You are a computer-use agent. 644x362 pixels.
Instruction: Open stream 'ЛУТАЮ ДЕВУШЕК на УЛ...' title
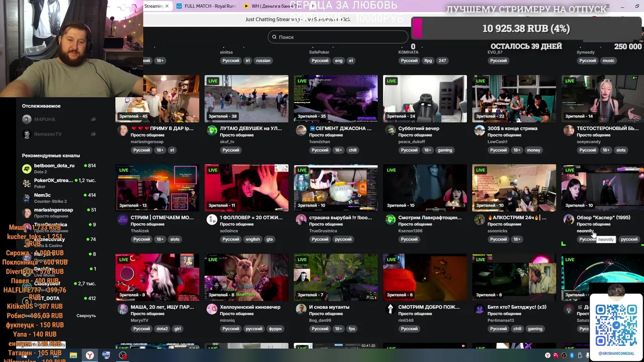click(x=251, y=128)
